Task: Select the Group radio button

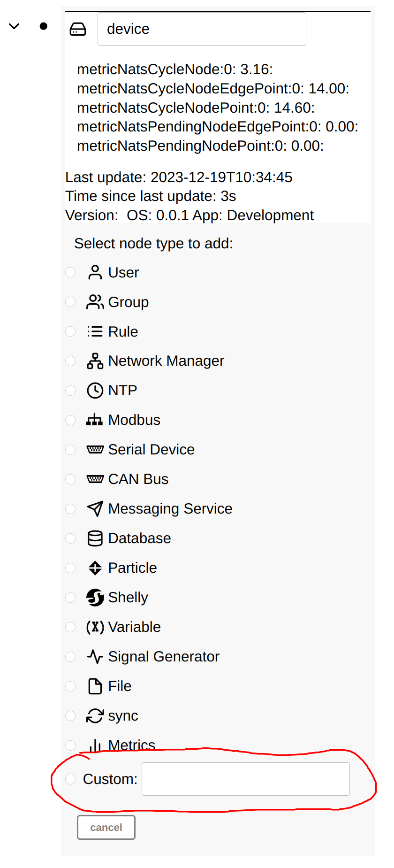Action: pyautogui.click(x=70, y=302)
